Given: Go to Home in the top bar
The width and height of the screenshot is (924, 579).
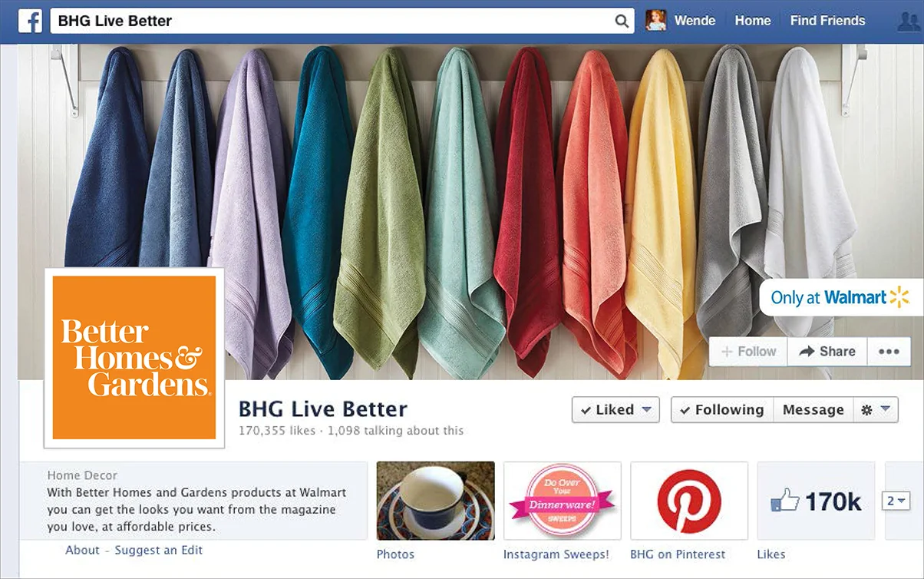Looking at the screenshot, I should click(752, 21).
